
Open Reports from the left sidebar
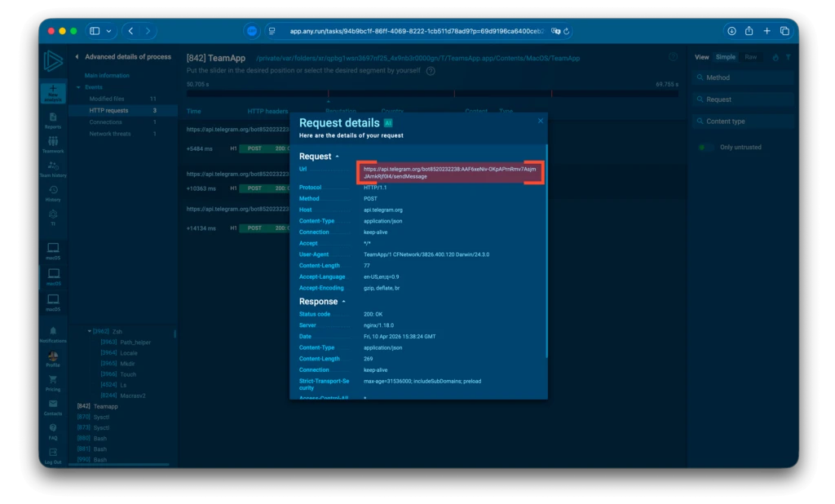click(53, 117)
